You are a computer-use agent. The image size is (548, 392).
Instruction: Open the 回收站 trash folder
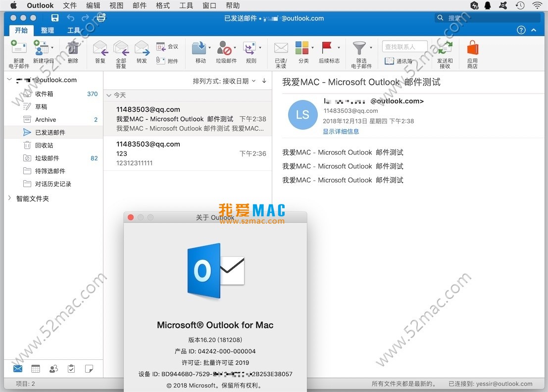pos(54,146)
